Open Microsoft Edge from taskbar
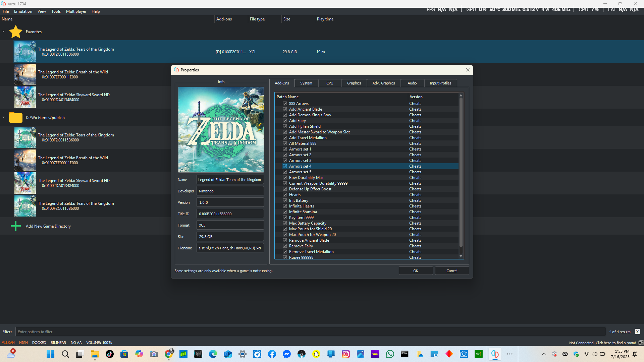The width and height of the screenshot is (644, 362). point(213,354)
